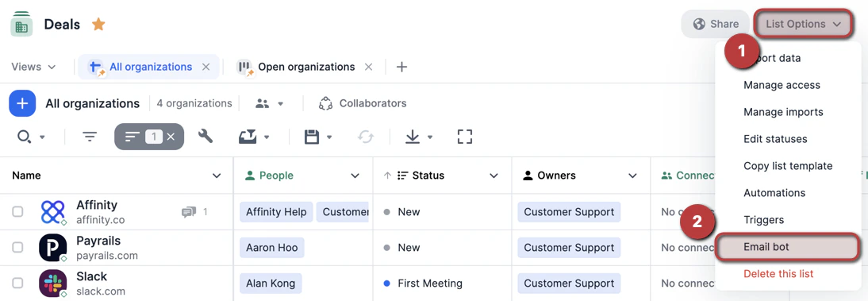
Task: Expand the Name column dropdown chevron
Action: click(217, 176)
